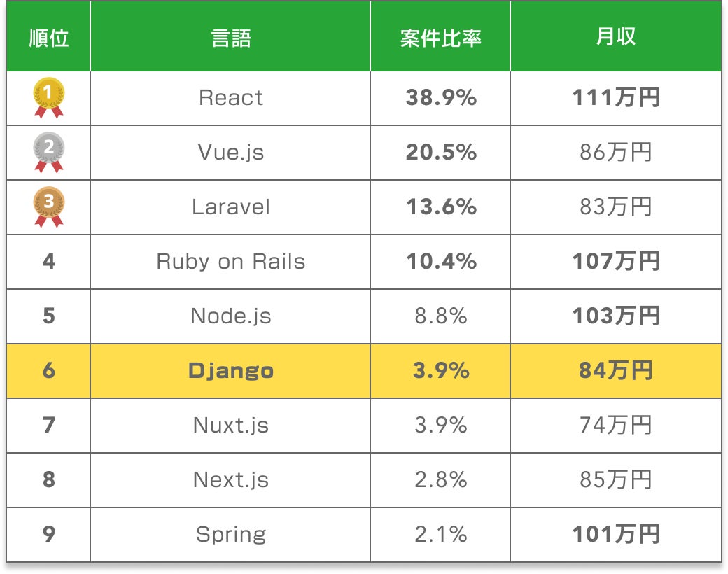Select the React language cell
The height and width of the screenshot is (574, 728).
230,98
